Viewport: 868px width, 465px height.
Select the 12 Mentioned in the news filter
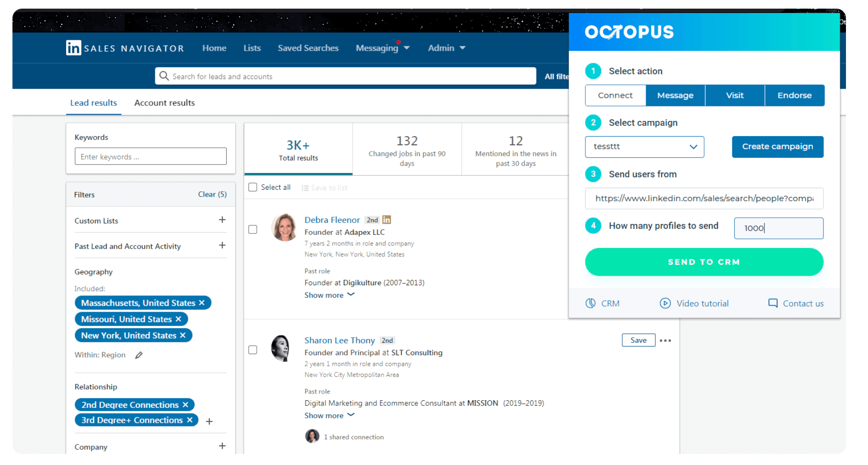pyautogui.click(x=516, y=150)
